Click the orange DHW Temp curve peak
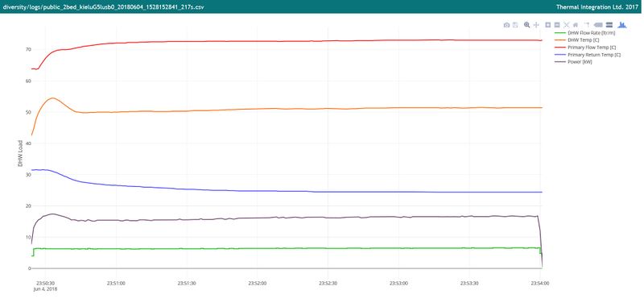The image size is (644, 299). coord(52,98)
